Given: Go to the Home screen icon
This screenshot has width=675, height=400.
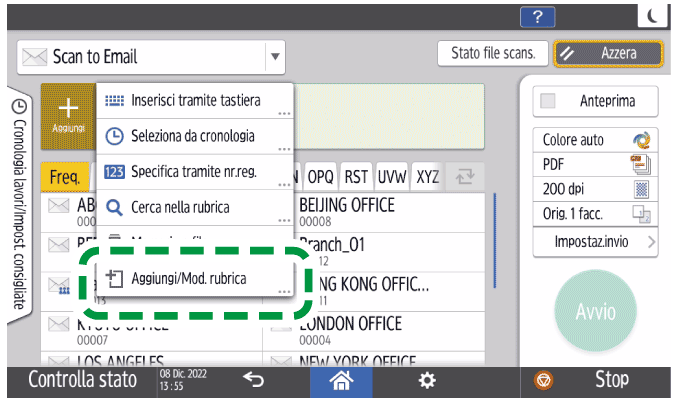Looking at the screenshot, I should point(341,381).
